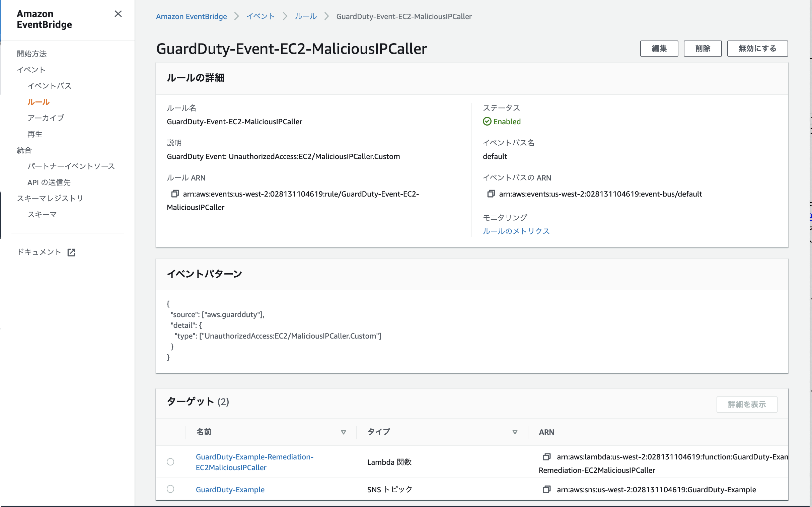Image resolution: width=812 pixels, height=507 pixels.
Task: Click the SNS トピック type cell
Action: point(389,490)
